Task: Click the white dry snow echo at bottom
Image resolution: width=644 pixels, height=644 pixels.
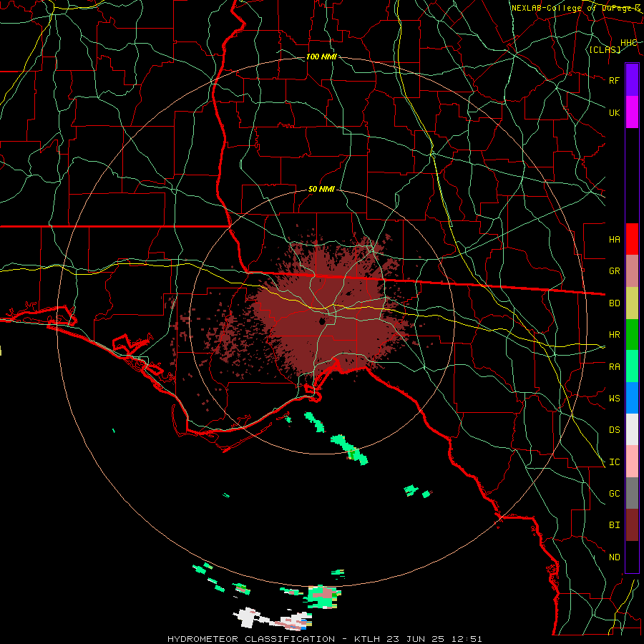Action: (248, 618)
